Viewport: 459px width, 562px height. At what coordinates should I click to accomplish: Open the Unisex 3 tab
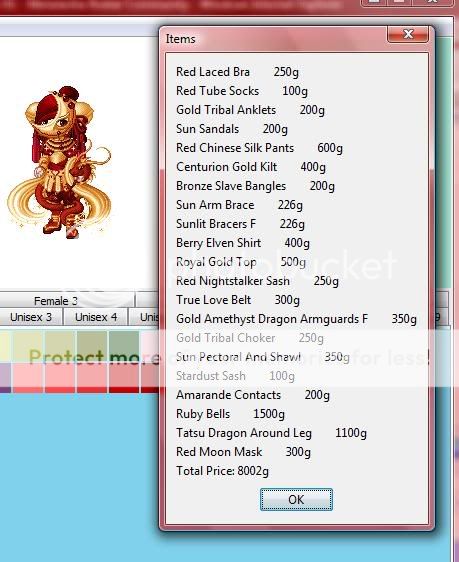click(31, 317)
